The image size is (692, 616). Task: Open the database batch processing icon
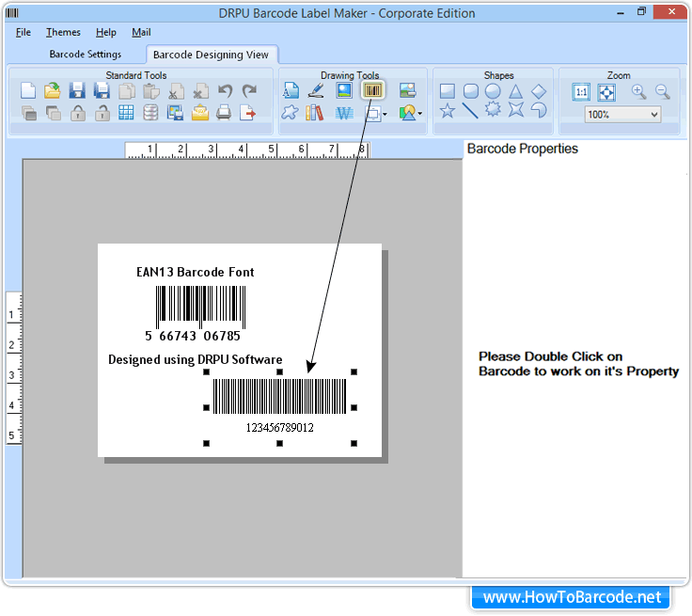(150, 113)
